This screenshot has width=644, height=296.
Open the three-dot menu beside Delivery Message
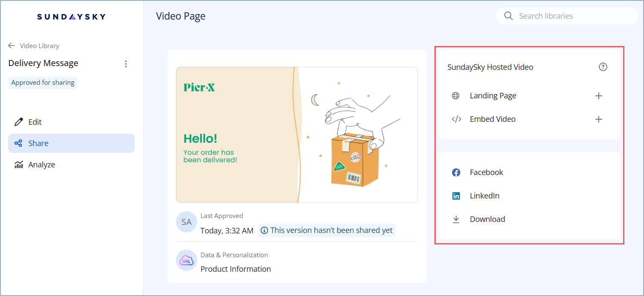click(126, 64)
